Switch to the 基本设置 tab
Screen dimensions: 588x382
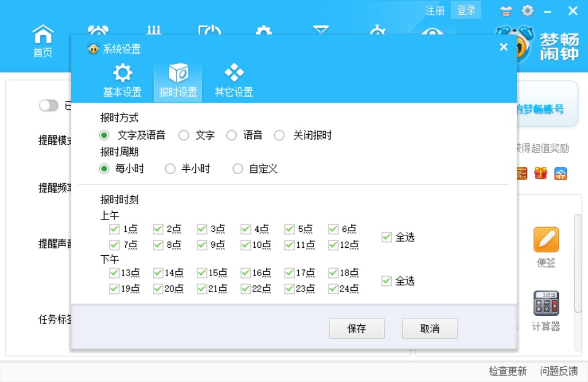coord(123,79)
